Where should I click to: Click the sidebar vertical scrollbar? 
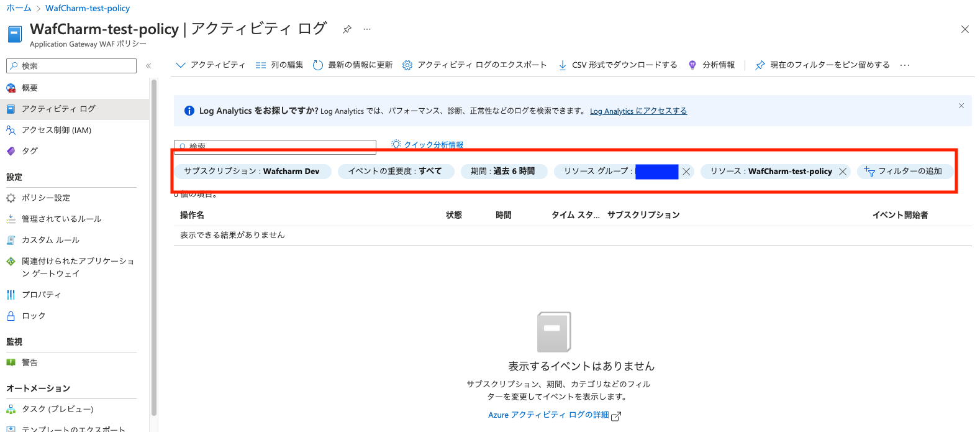tap(154, 247)
